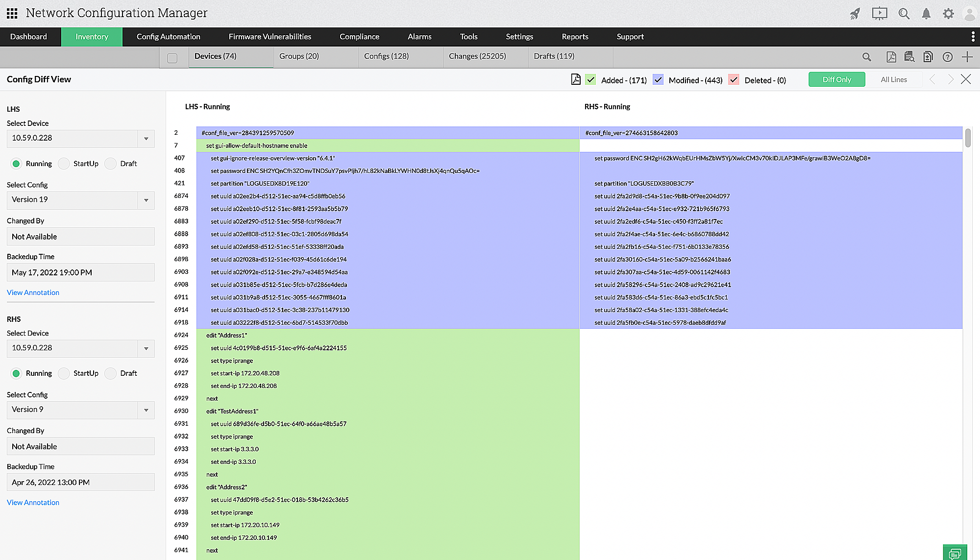This screenshot has width=980, height=560.
Task: Click the rocket quick-start icon
Action: 855,14
